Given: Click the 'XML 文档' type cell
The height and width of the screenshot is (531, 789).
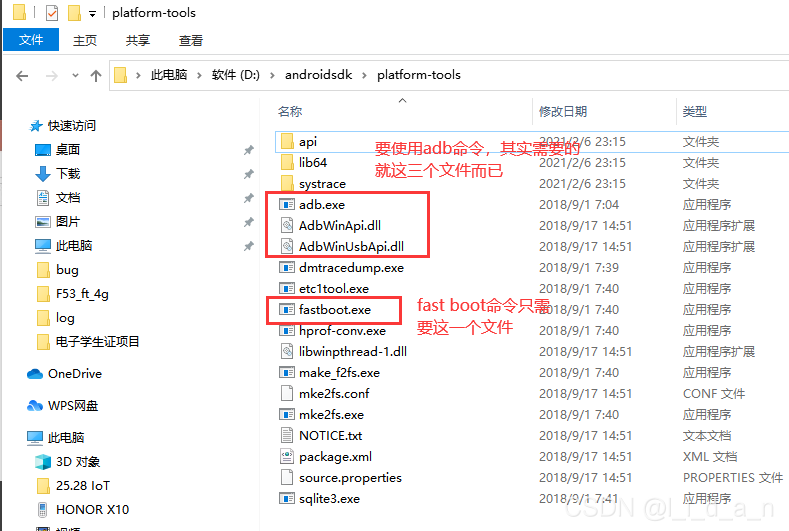Looking at the screenshot, I should coord(710,457).
